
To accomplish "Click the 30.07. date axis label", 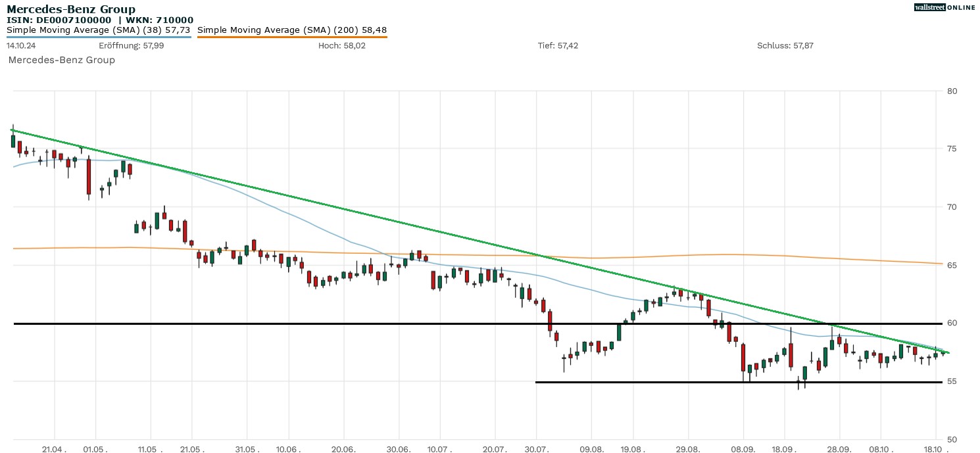I will coord(536,450).
